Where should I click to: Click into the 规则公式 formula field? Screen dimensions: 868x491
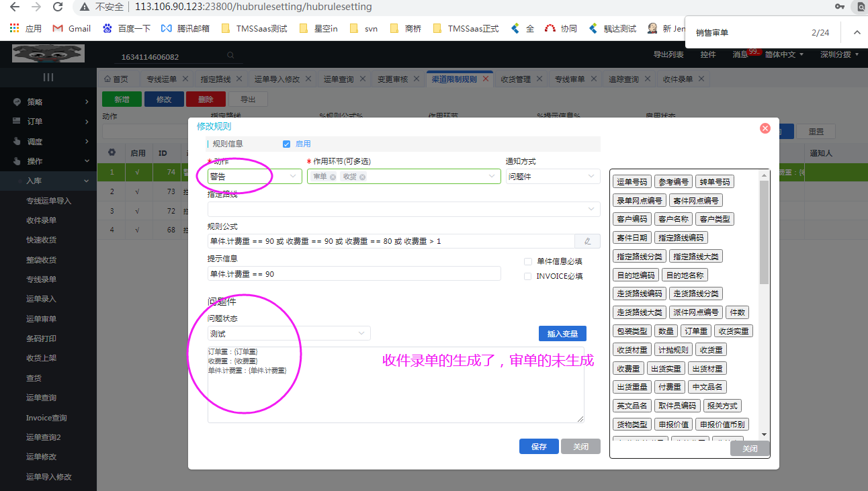[391, 241]
